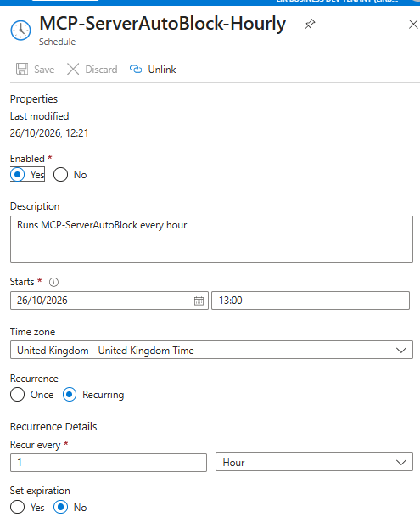Click the Last modified date 26/10/2026, 12:21
The height and width of the screenshot is (517, 420).
point(49,133)
